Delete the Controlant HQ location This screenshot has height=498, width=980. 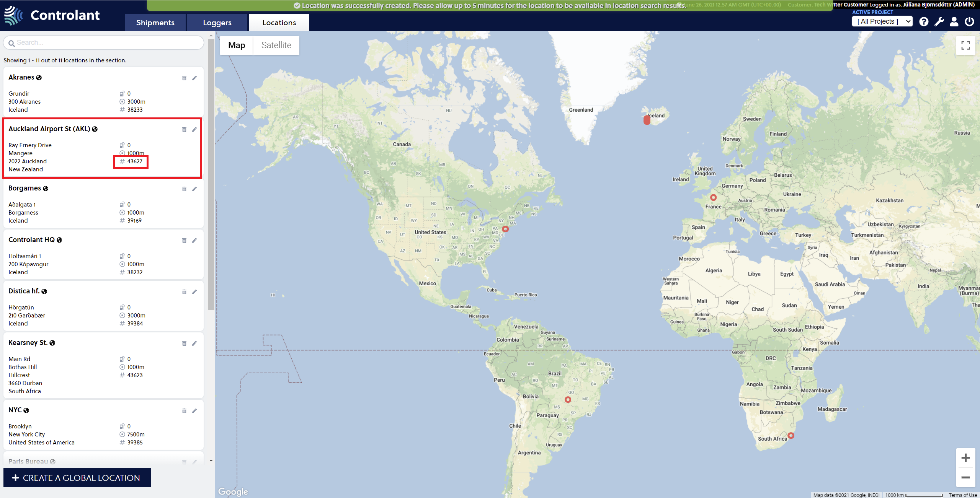coord(184,241)
